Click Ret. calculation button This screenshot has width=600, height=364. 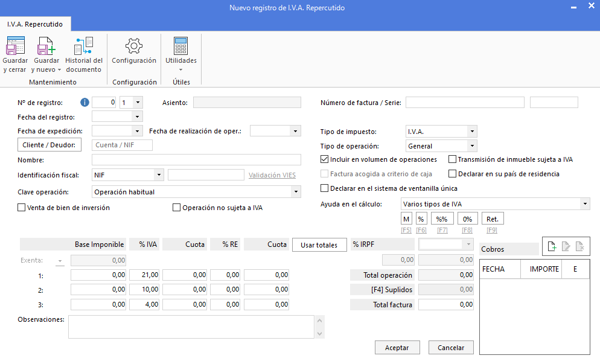(493, 219)
